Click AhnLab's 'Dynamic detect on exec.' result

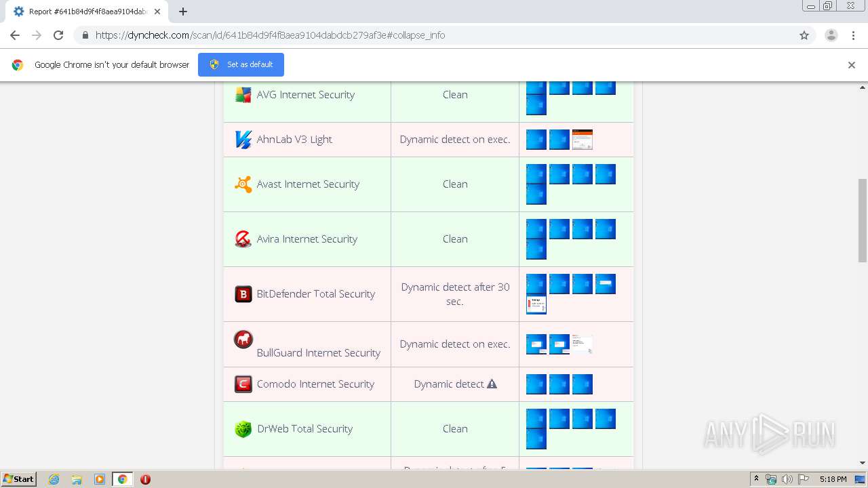[455, 140]
